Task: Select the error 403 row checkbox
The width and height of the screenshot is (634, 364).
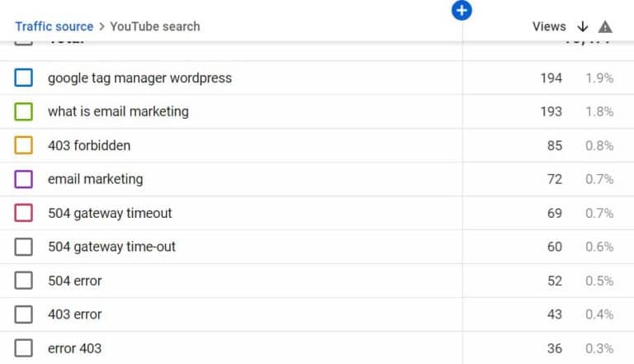Action: [x=23, y=347]
